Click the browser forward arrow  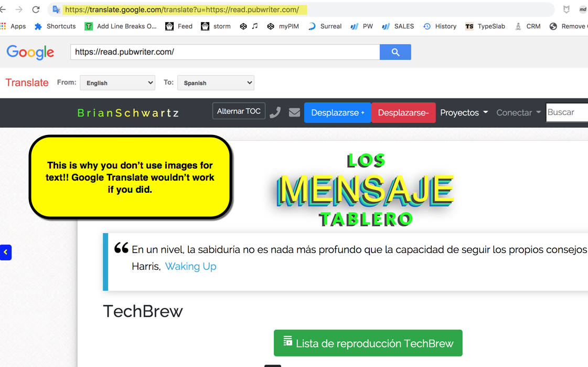19,9
